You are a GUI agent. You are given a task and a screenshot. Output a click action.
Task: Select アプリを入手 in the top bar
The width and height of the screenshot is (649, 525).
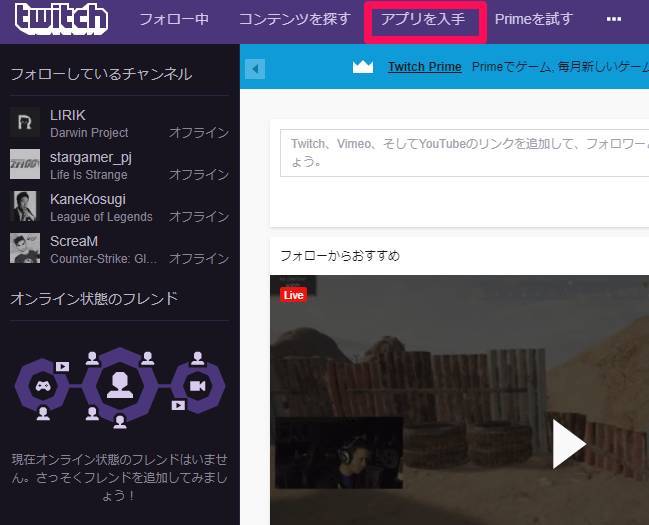[423, 19]
